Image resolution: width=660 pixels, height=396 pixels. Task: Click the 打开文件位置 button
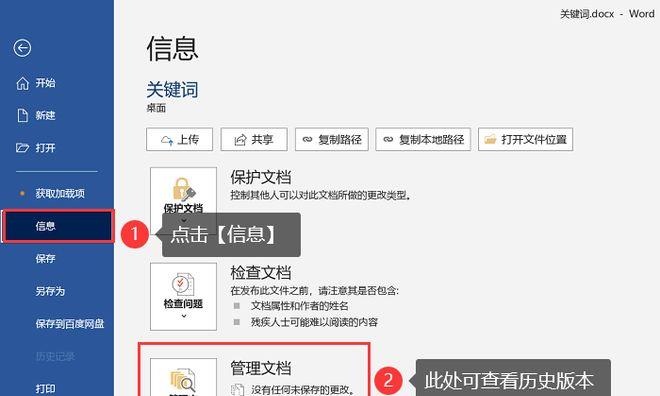tap(525, 139)
